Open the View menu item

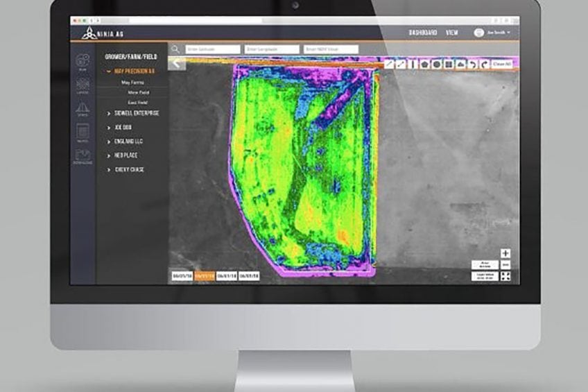(452, 33)
